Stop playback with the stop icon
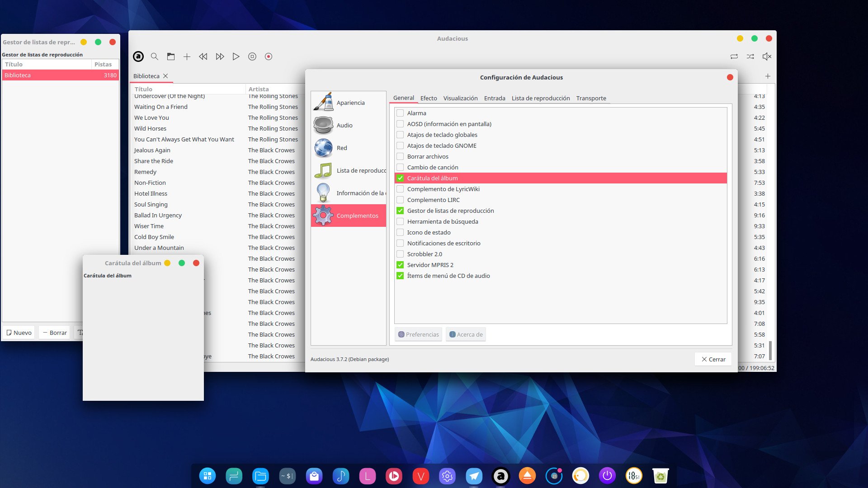 click(252, 56)
